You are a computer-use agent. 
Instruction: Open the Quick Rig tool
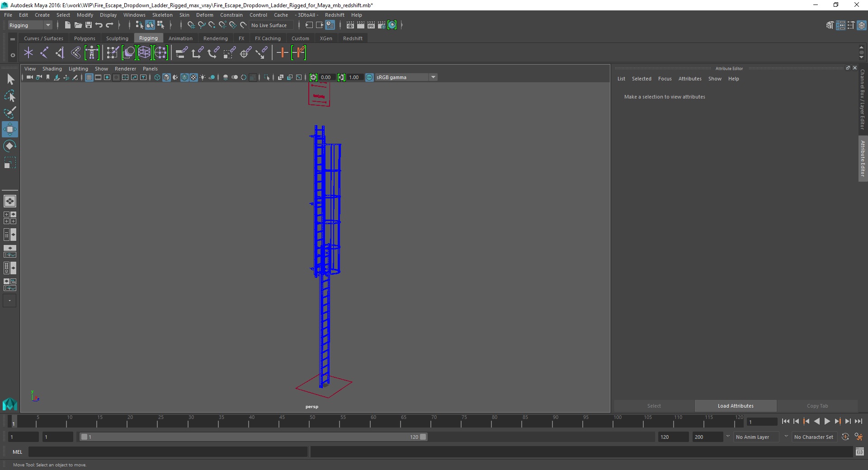[x=92, y=53]
